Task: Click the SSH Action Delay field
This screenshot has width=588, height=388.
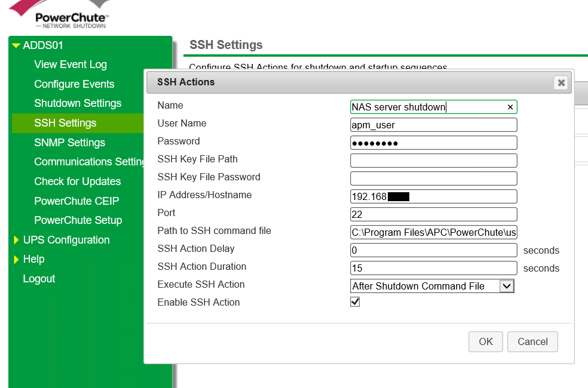Action: pyautogui.click(x=433, y=250)
